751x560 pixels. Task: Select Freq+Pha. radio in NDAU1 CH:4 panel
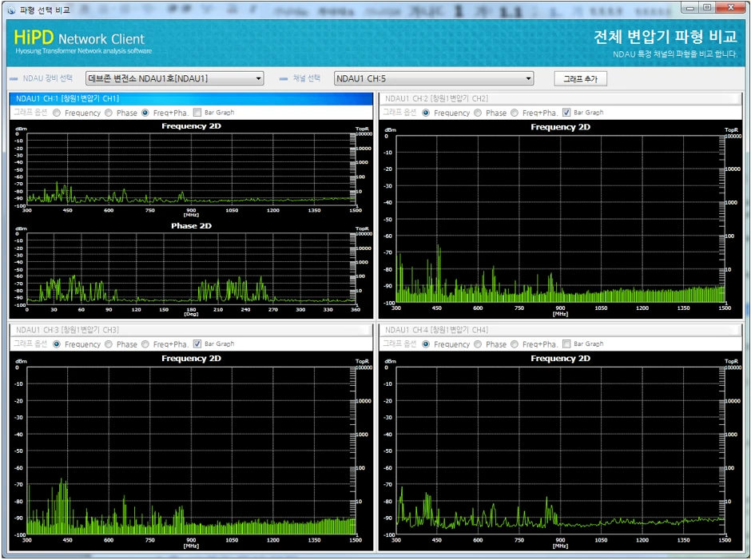click(x=515, y=344)
